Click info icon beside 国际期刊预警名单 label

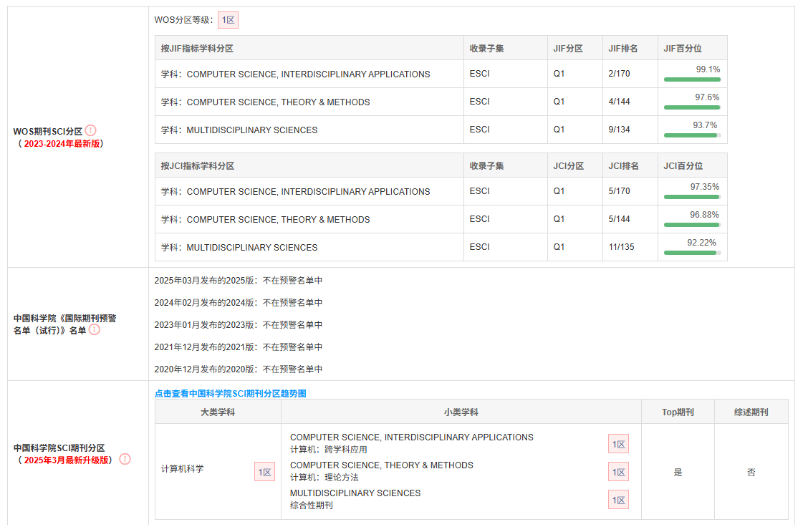(x=94, y=329)
